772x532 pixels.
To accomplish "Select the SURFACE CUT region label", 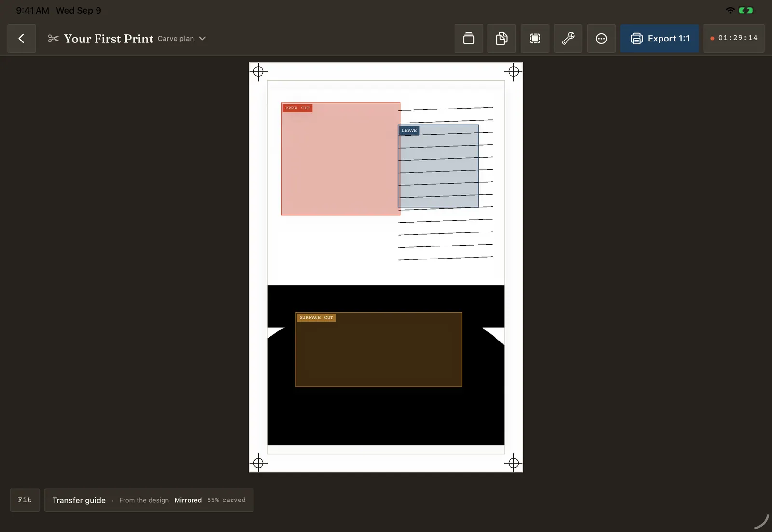I will pos(316,317).
